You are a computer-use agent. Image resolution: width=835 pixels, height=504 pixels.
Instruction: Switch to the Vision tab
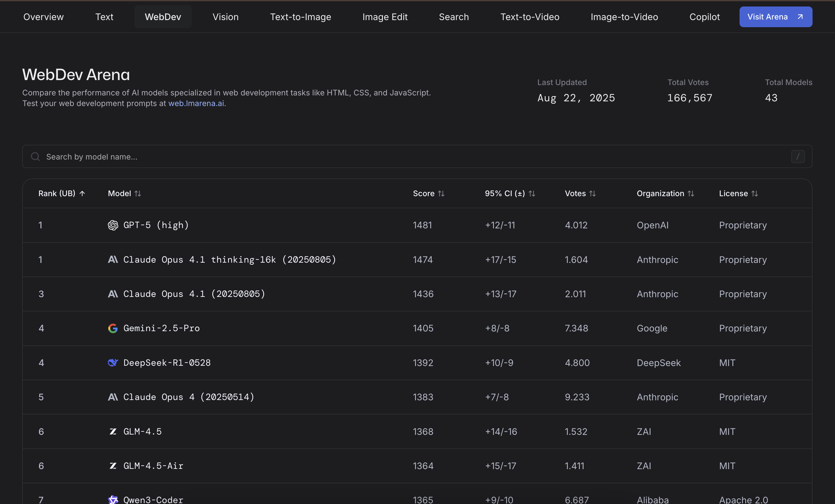225,17
